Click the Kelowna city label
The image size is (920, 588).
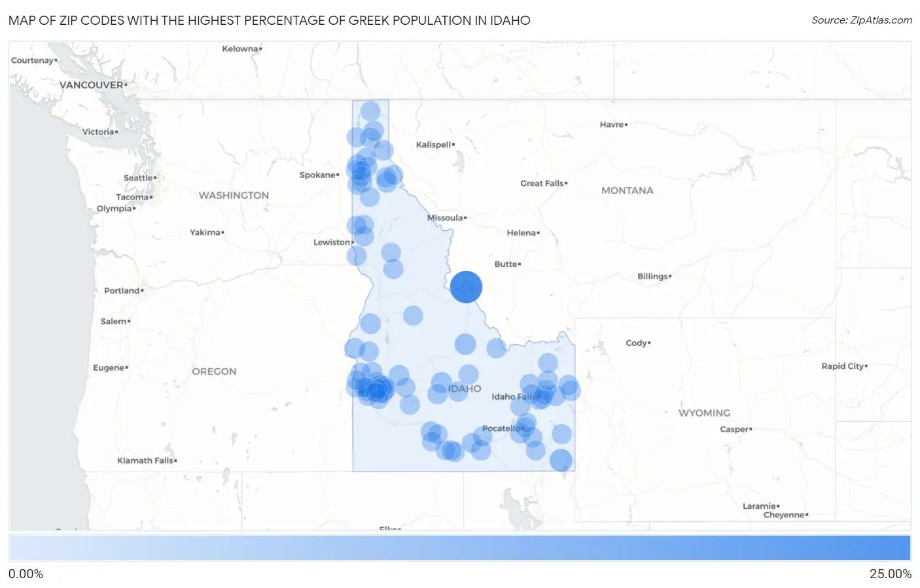click(240, 48)
